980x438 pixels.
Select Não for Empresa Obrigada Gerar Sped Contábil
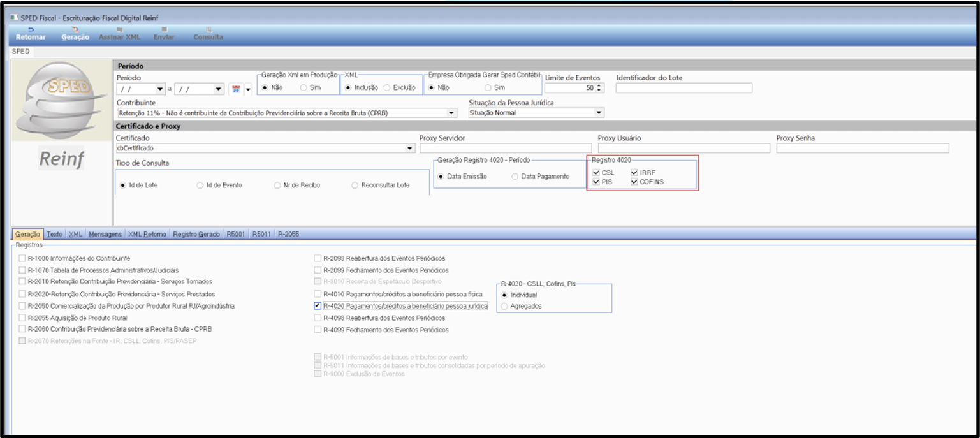point(439,87)
